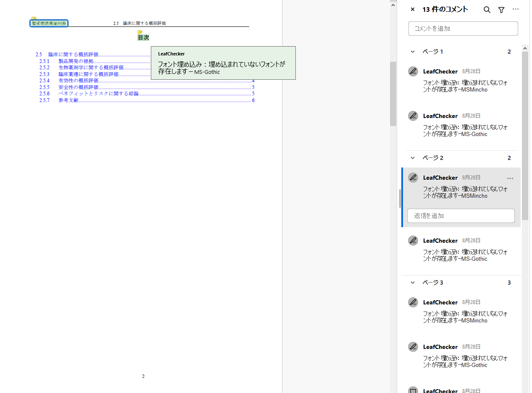This screenshot has width=532, height=393.
Task: Select the highlighted セイヤクキョール header text
Action: (x=49, y=24)
